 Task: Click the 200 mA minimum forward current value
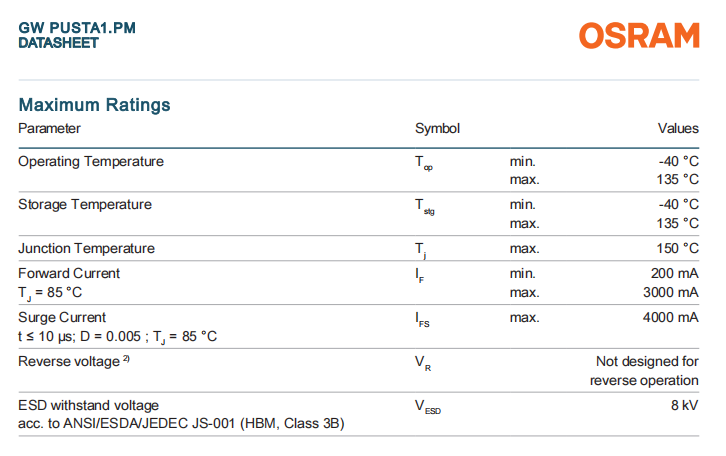click(x=674, y=273)
